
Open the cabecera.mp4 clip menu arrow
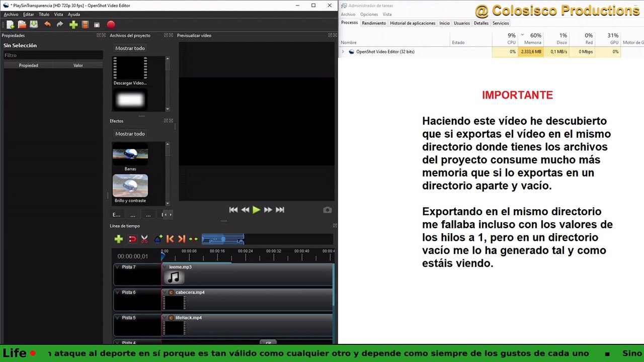tap(166, 292)
